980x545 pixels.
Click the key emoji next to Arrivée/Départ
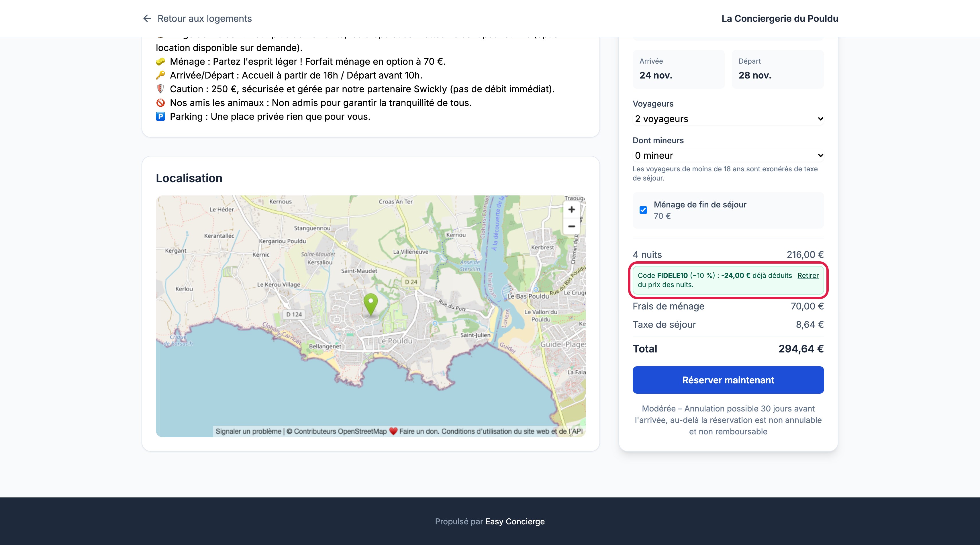coord(160,75)
